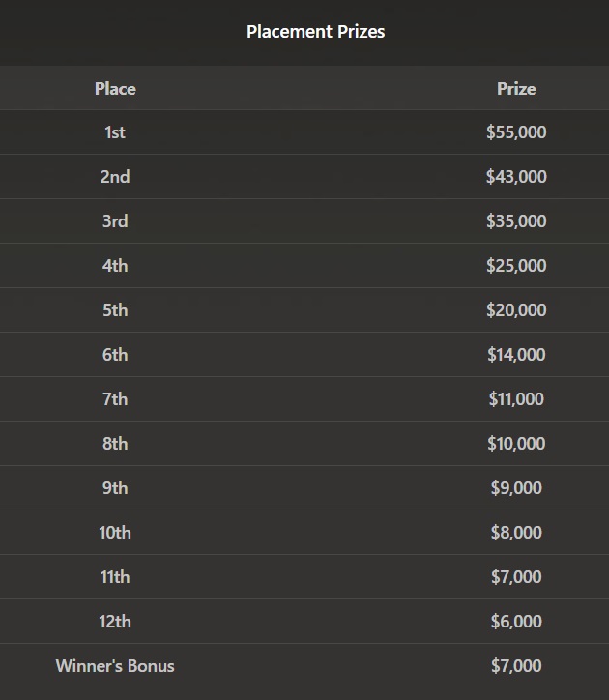
Task: Click the Place column header
Action: pyautogui.click(x=115, y=89)
